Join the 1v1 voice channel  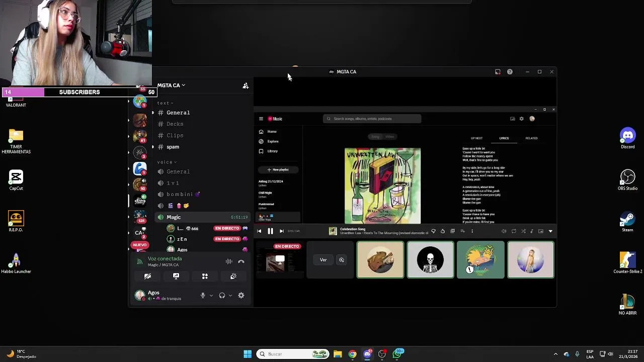(201, 183)
